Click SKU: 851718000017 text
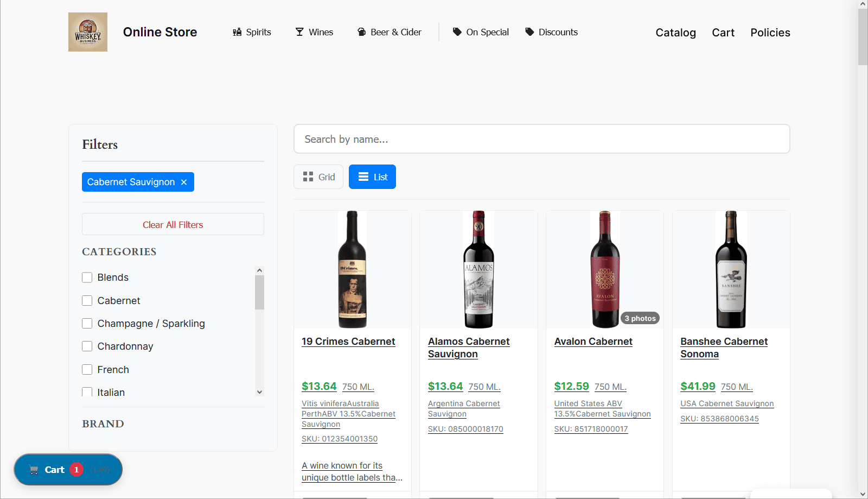This screenshot has height=499, width=868. pyautogui.click(x=591, y=429)
